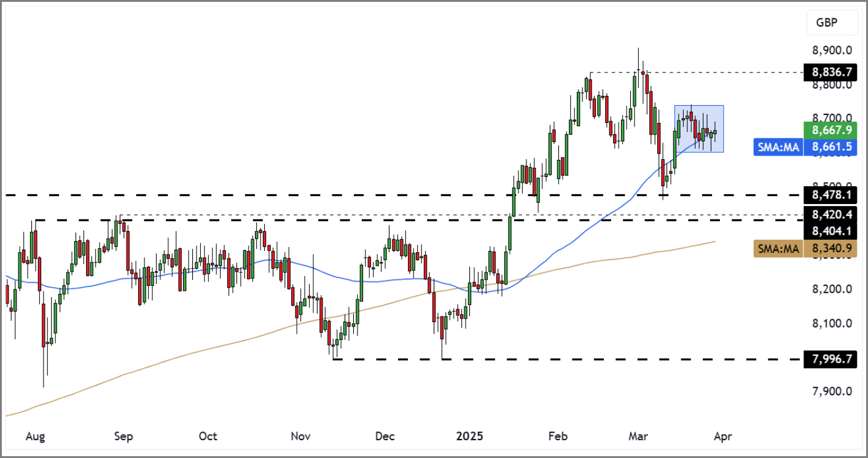
Task: Click the Mar time axis label
Action: tap(638, 436)
